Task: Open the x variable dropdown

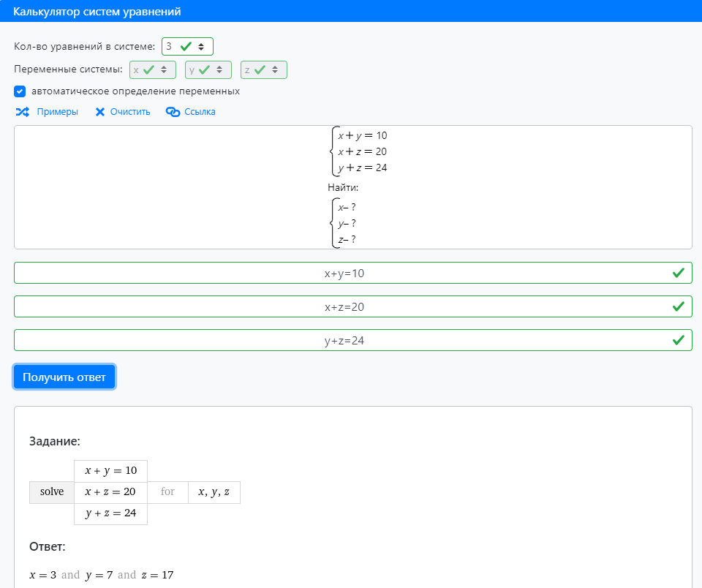Action: 153,70
